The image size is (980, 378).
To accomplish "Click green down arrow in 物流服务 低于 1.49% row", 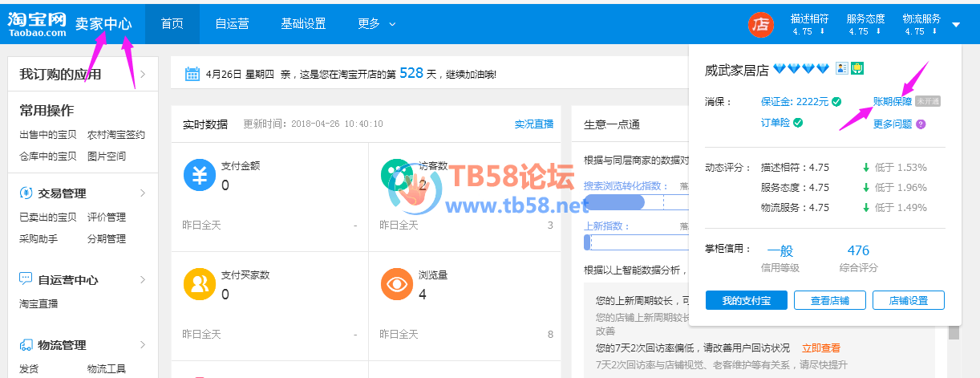I will click(866, 208).
